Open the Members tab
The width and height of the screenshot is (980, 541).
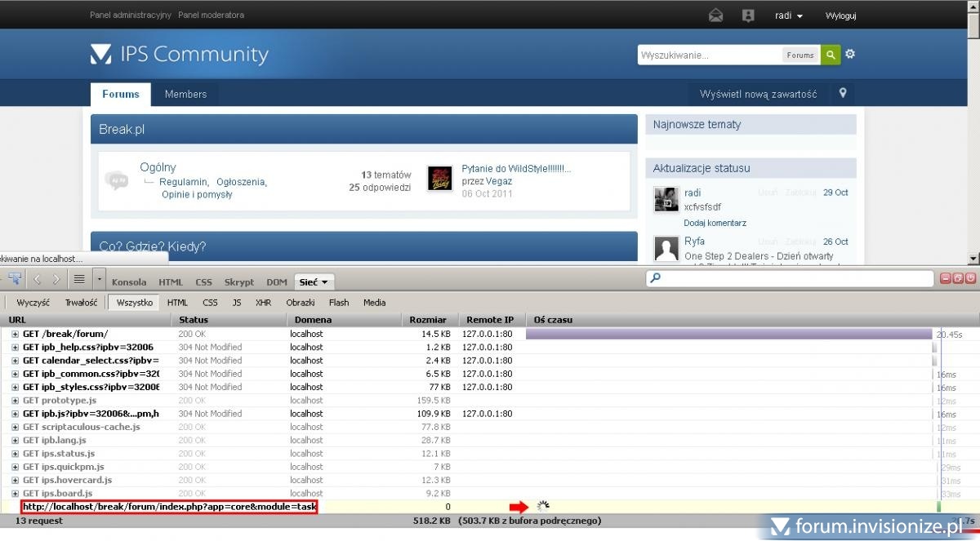pos(185,94)
